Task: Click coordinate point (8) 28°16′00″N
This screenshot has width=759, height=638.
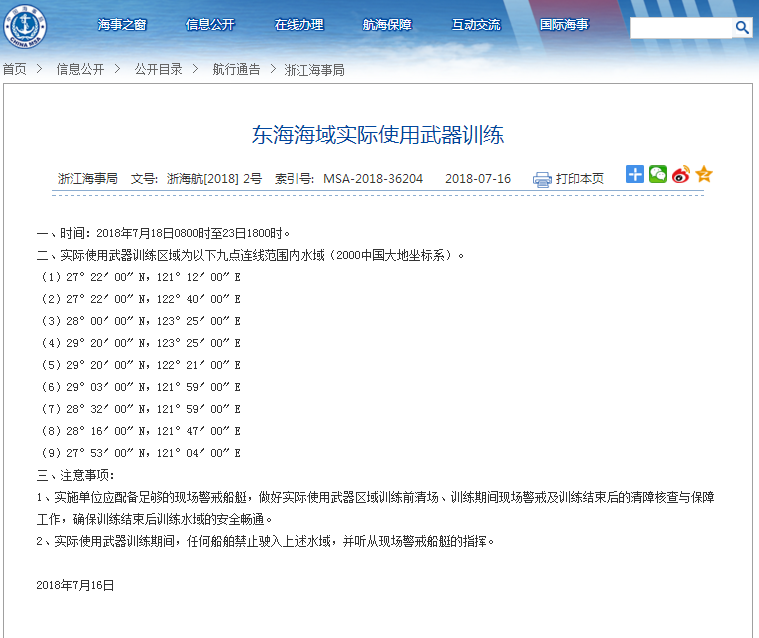Action: tap(141, 431)
